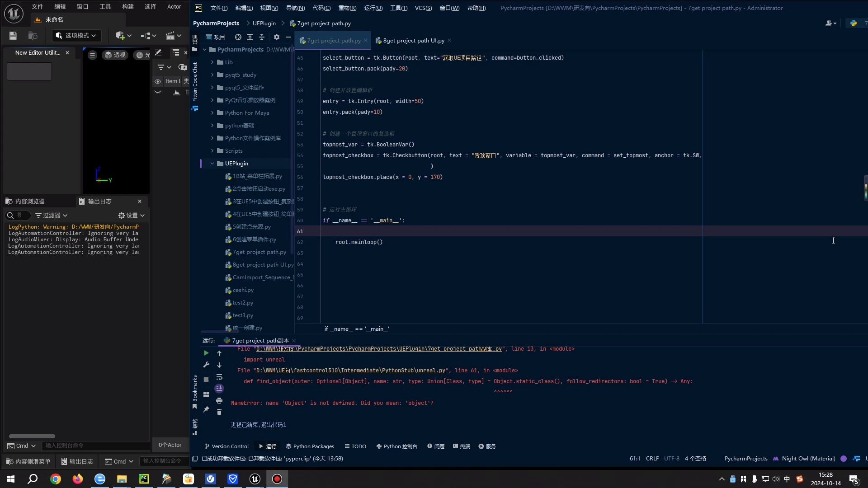Click locate opened file target icon

coord(238,37)
